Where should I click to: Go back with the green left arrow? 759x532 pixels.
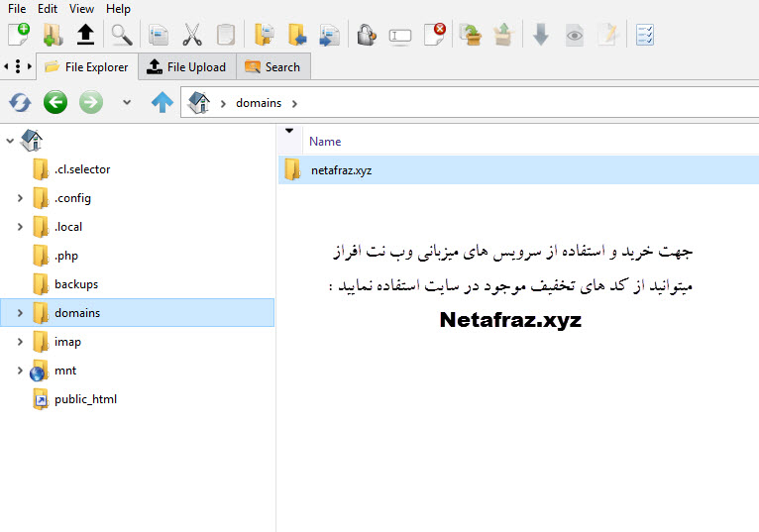[55, 102]
